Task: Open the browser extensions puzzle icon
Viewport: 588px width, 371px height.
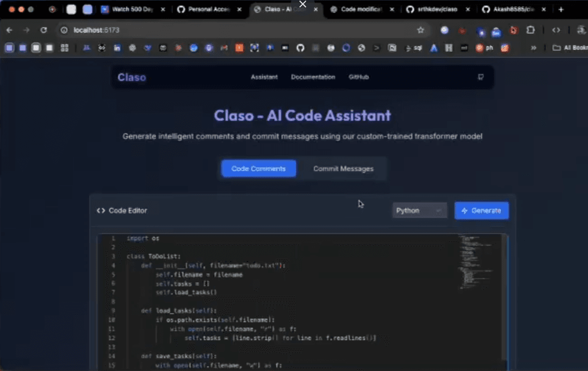Action: 530,30
